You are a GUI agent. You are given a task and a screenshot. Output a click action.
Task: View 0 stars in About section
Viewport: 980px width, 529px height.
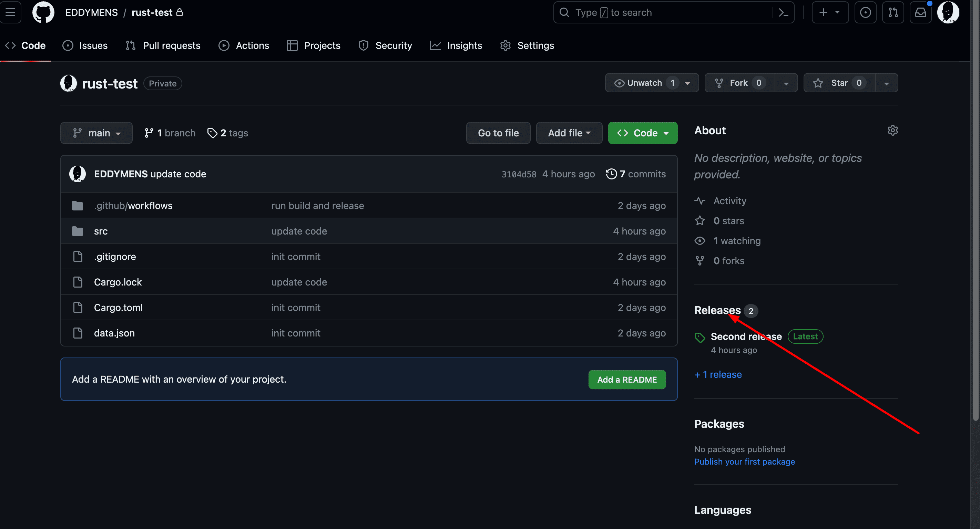719,221
